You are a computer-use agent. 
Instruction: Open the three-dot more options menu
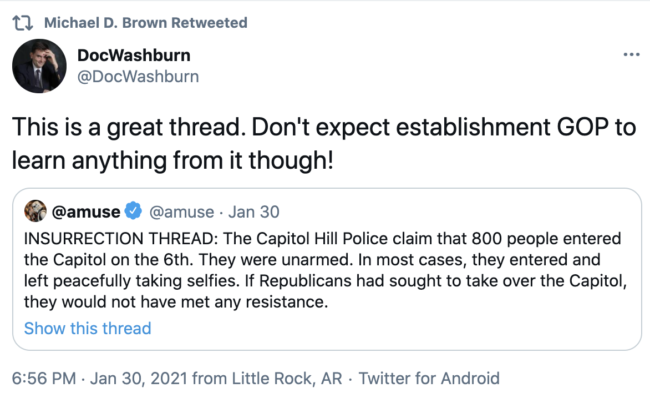click(630, 54)
